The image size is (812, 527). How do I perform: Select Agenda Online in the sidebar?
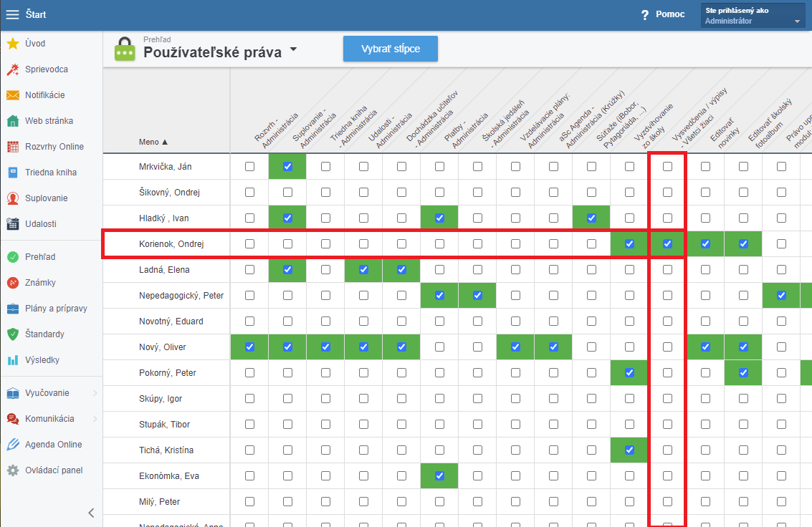point(53,445)
